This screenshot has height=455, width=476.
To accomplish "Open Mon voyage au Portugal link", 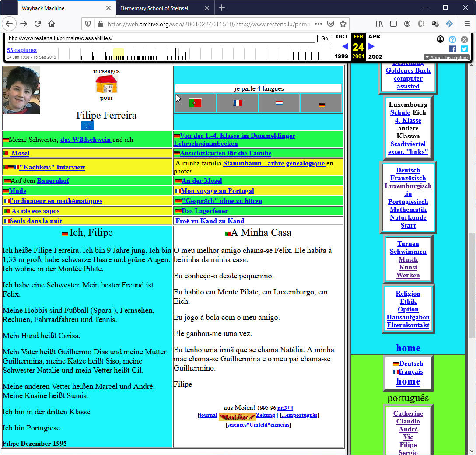I will coord(217,191).
